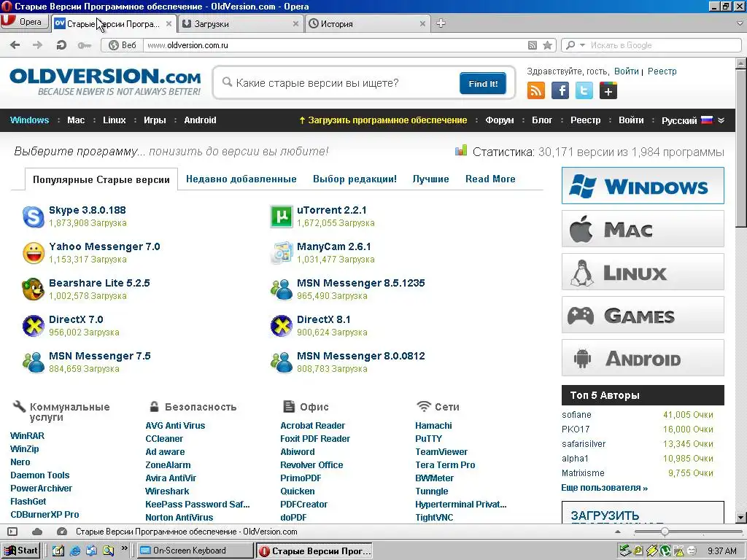Viewport: 747px width, 560px height.
Task: Click the MSN Messenger 7.5 icon
Action: click(34, 362)
